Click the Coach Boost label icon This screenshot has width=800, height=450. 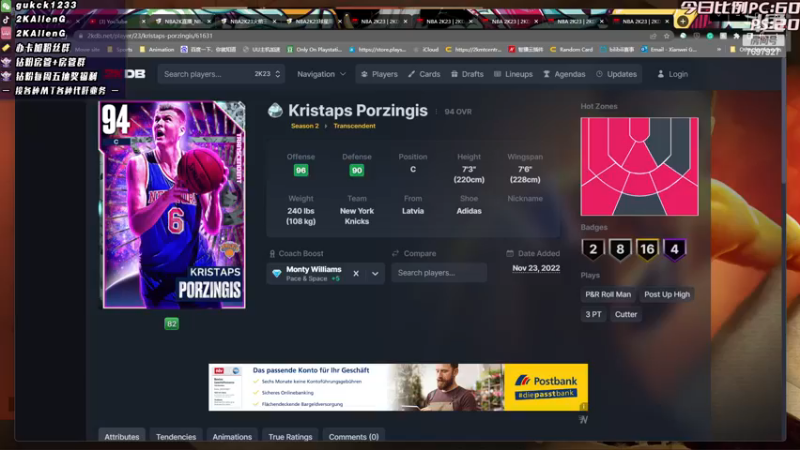click(272, 254)
